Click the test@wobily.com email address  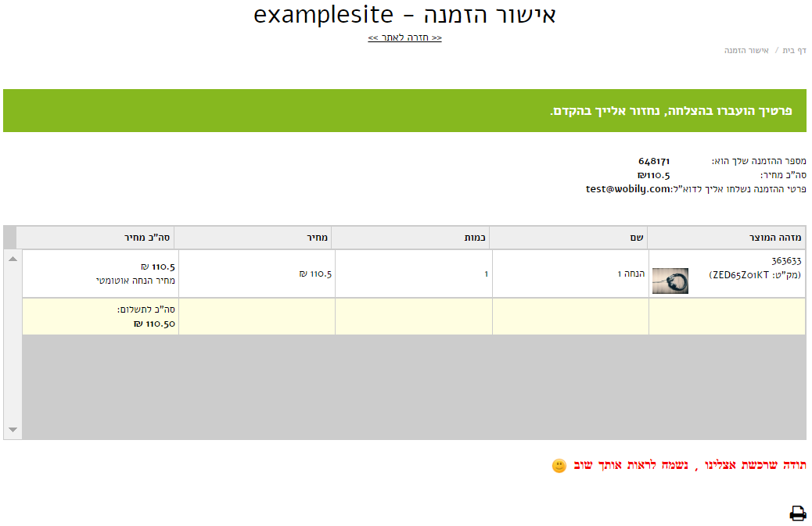point(628,189)
